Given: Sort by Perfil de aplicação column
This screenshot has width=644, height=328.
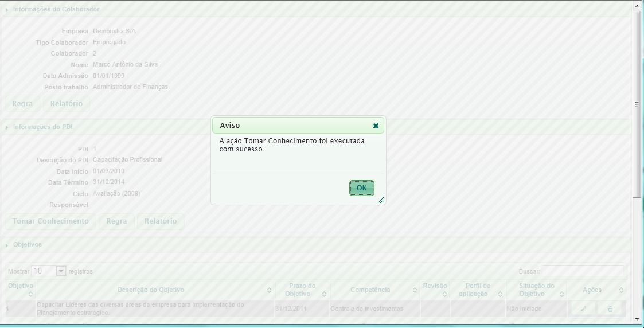Looking at the screenshot, I should pyautogui.click(x=478, y=290).
